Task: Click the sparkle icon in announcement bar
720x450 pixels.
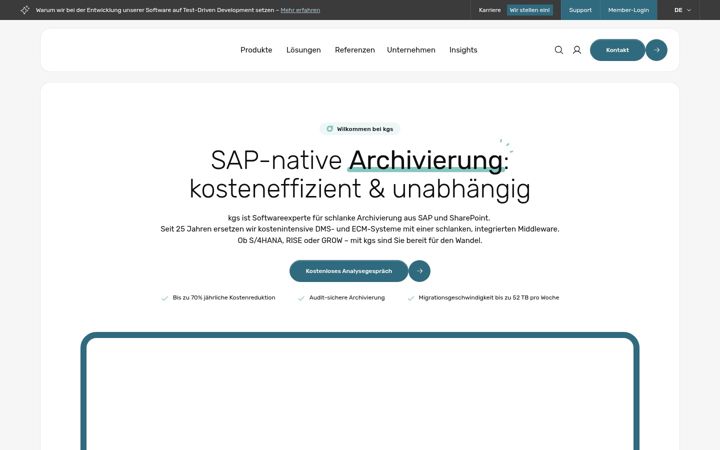Action: click(25, 10)
